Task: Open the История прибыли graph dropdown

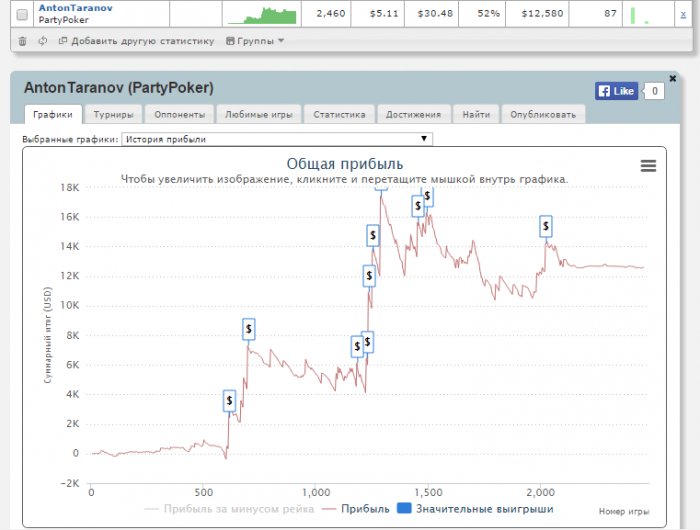Action: coord(277,139)
